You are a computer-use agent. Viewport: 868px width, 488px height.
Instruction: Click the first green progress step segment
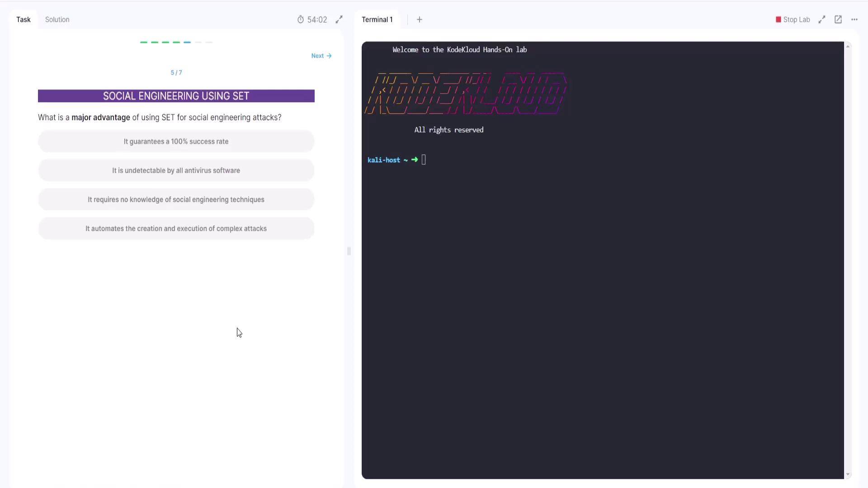144,42
